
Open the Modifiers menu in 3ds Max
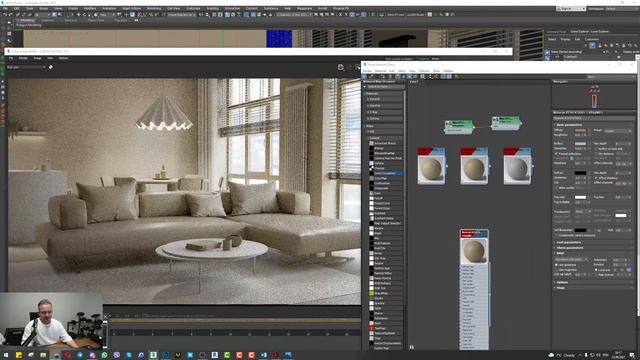[90, 8]
